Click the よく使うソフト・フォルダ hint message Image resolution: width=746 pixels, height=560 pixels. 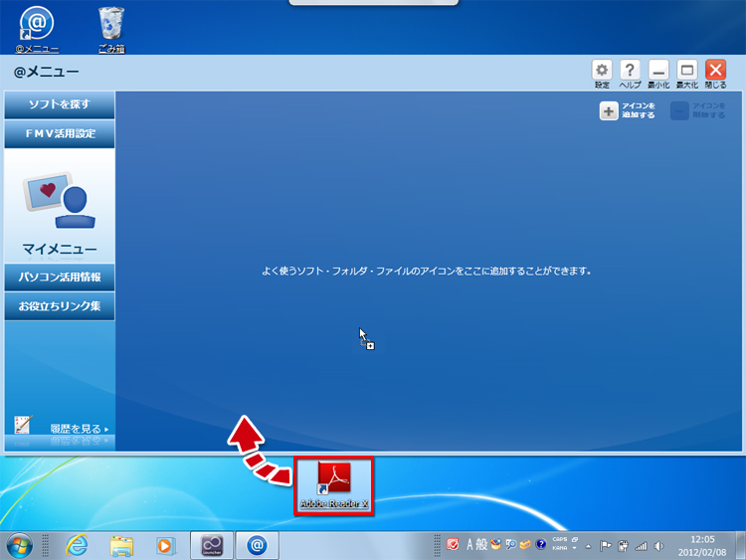(427, 272)
